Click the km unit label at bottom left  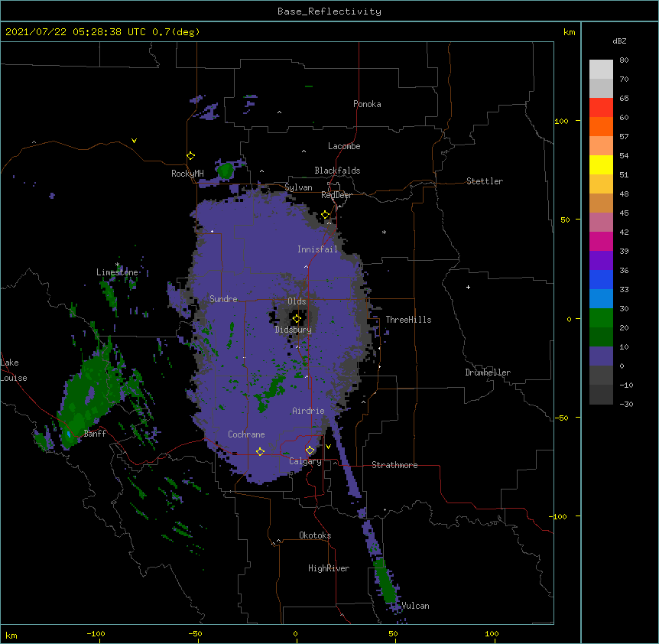pyautogui.click(x=11, y=635)
